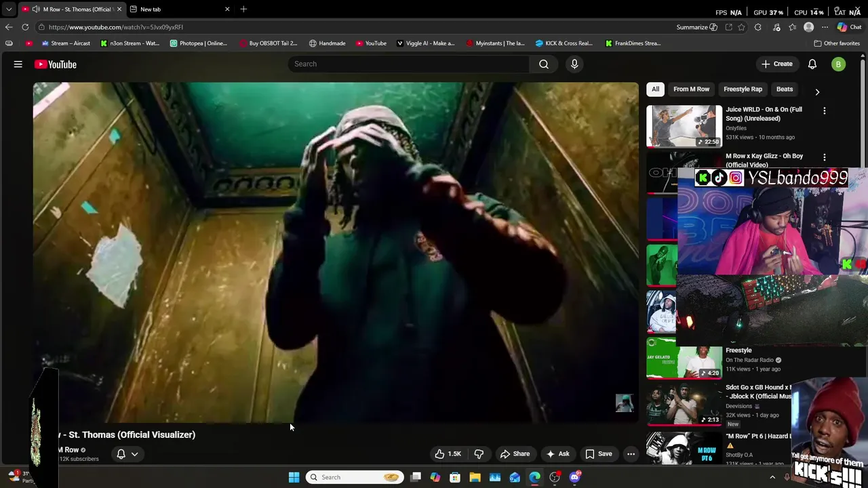
Task: Click the browser address bar URL
Action: pyautogui.click(x=116, y=27)
